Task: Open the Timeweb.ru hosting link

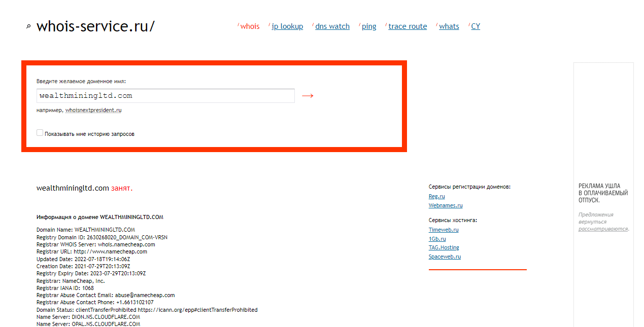Action: coord(444,230)
